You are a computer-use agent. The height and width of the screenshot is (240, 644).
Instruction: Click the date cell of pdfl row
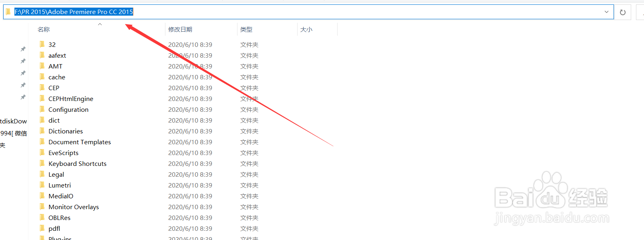point(190,228)
